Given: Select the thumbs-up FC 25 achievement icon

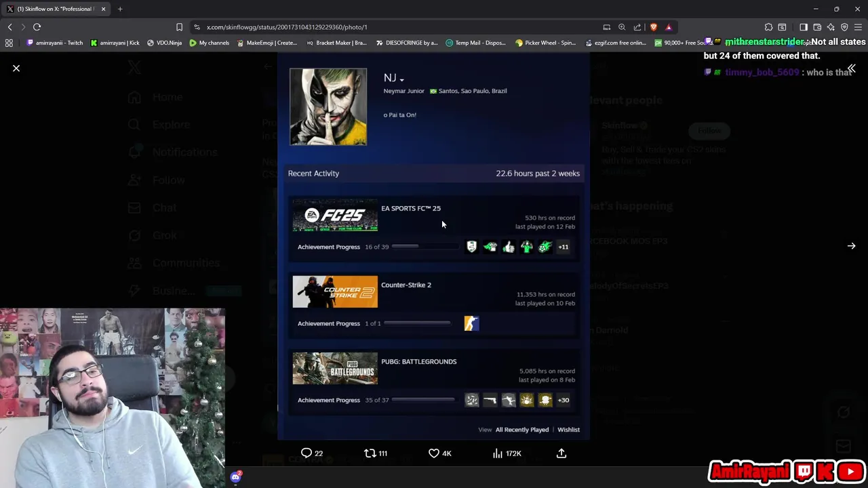Looking at the screenshot, I should [509, 247].
